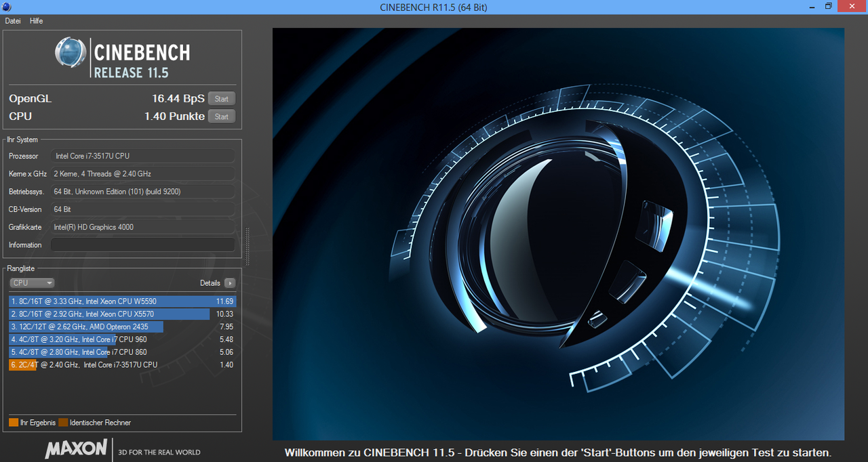Click into the Information text field
This screenshot has height=462, width=868.
pos(142,245)
